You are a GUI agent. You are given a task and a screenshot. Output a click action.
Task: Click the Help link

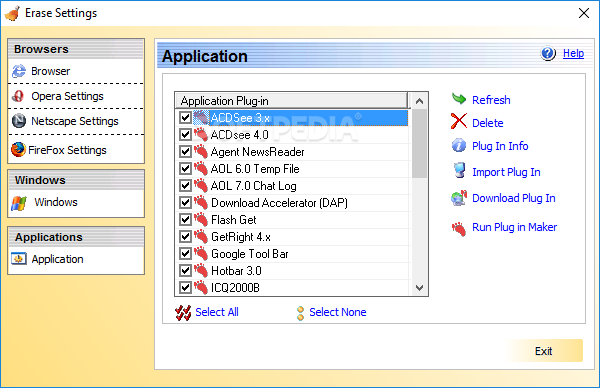point(573,53)
